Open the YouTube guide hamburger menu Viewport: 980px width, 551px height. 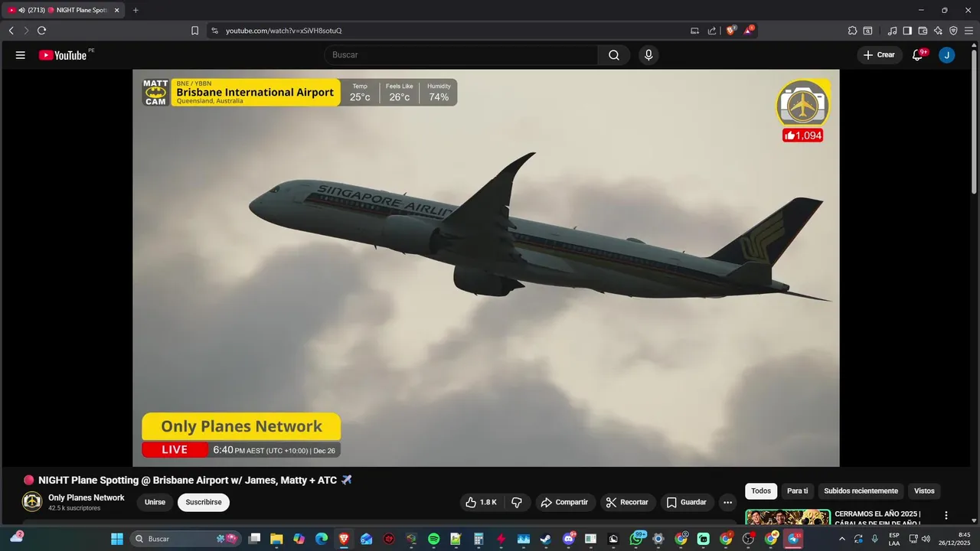(21, 55)
